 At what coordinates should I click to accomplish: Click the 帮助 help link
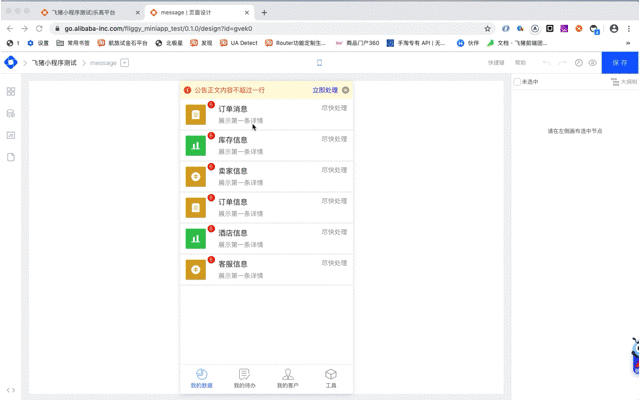tap(520, 62)
